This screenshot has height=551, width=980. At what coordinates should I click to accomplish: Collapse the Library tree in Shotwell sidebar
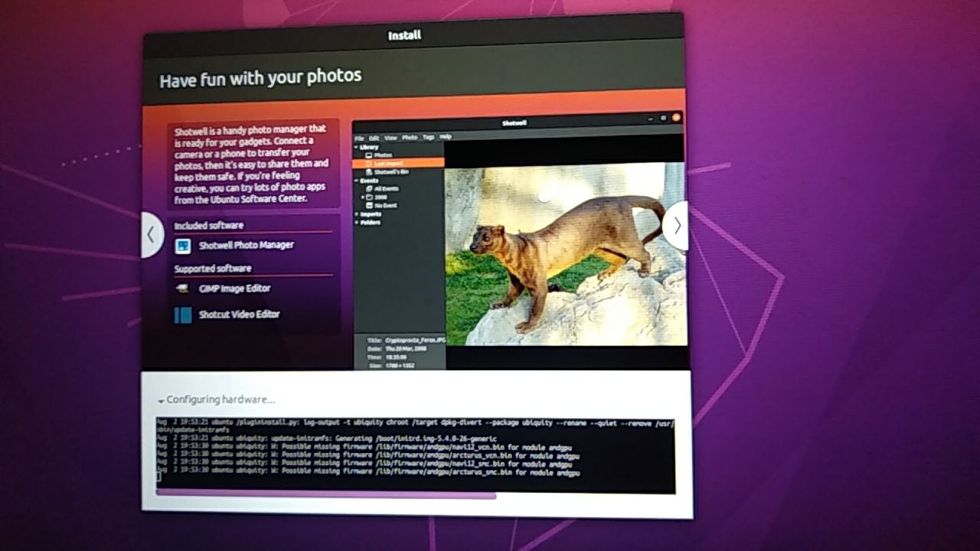pos(356,147)
